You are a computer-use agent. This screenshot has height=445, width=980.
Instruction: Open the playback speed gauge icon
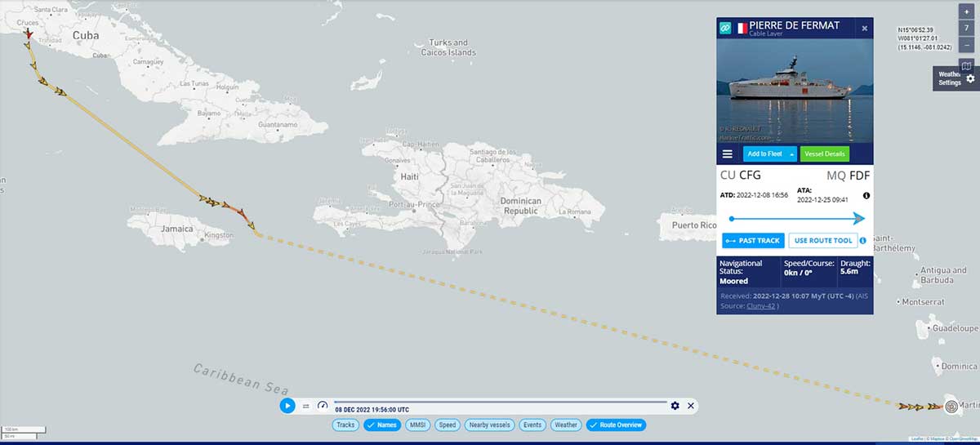coord(323,405)
